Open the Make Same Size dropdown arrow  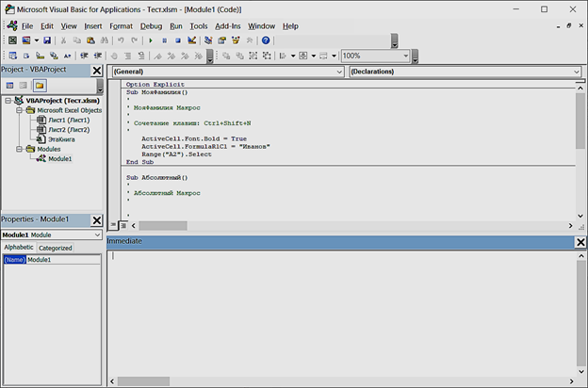[334, 56]
